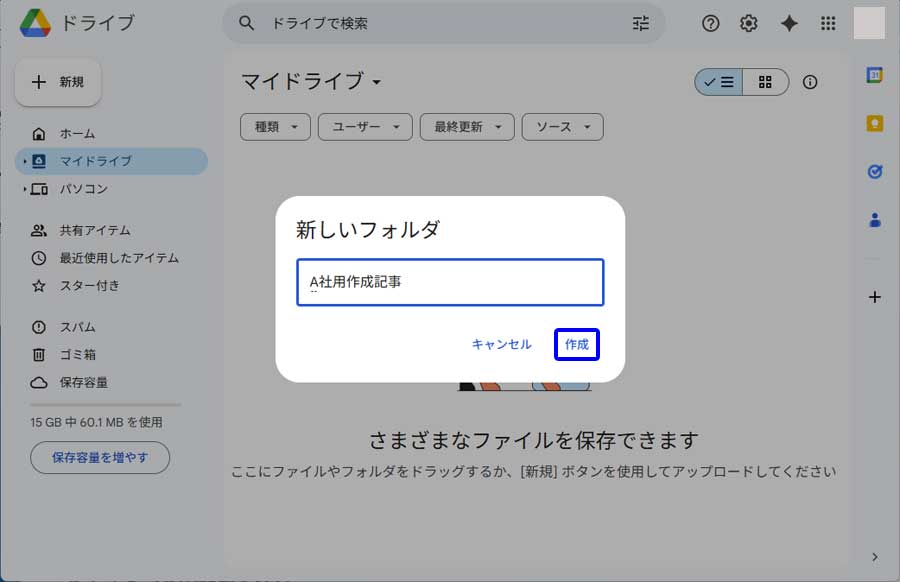Viewport: 900px width, 582px height.
Task: Open Google Calendar in side panel
Action: tap(875, 76)
